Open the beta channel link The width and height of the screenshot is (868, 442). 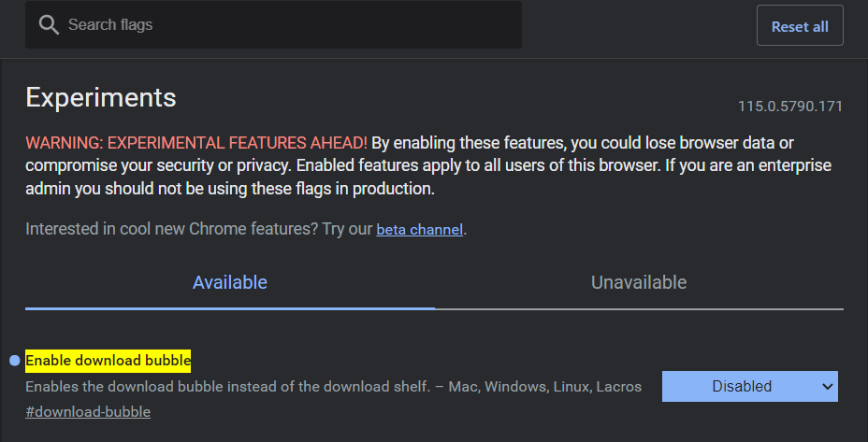[419, 229]
